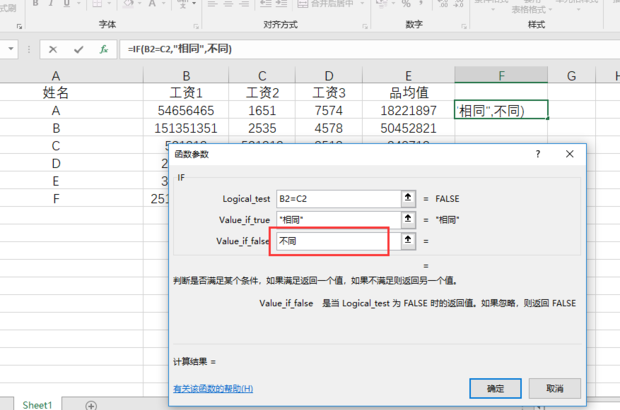Apply comma style in the Number group
Viewport: 620px width, 410px height.
(x=422, y=4)
